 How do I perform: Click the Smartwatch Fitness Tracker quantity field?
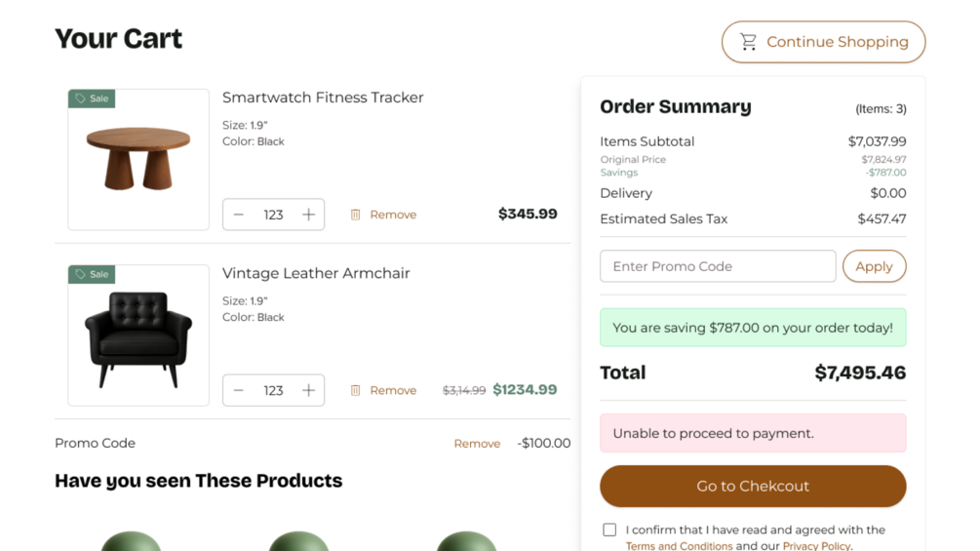[273, 215]
